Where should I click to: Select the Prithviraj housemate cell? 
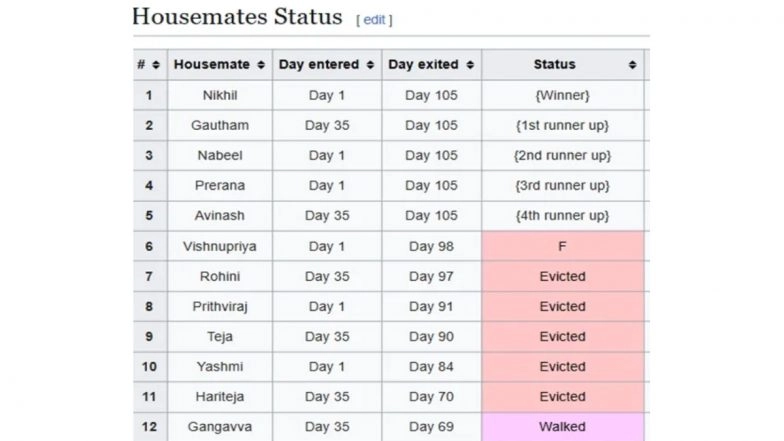pos(220,306)
